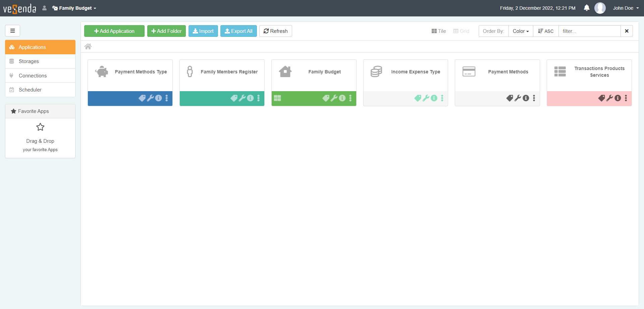Click wrench icon on Family Members Register tile
The height and width of the screenshot is (309, 644).
242,98
